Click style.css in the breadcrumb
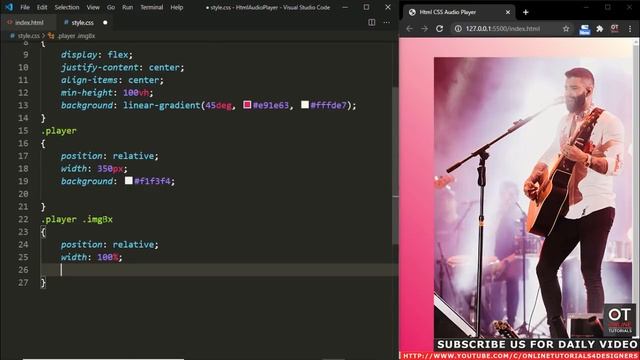The height and width of the screenshot is (360, 640). [x=29, y=36]
